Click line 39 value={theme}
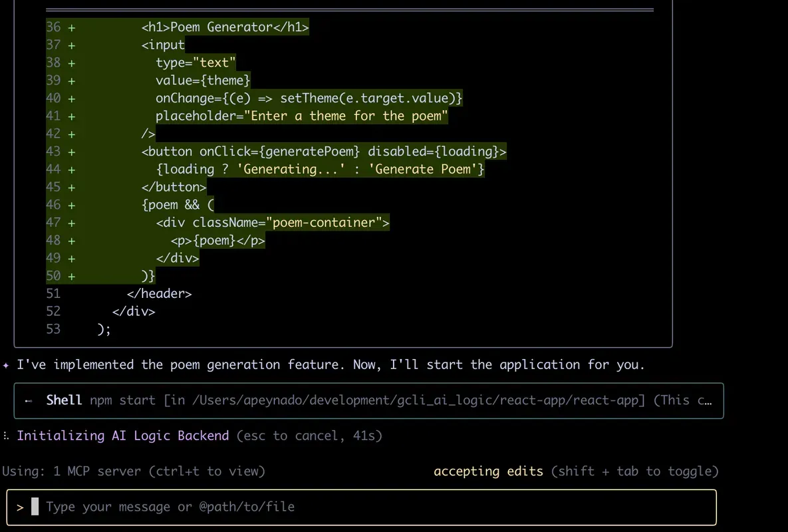 203,80
